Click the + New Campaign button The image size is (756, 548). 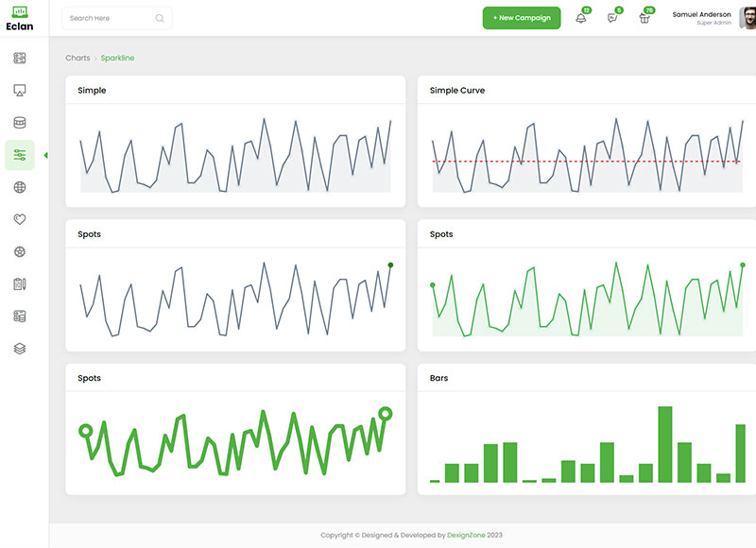(522, 18)
